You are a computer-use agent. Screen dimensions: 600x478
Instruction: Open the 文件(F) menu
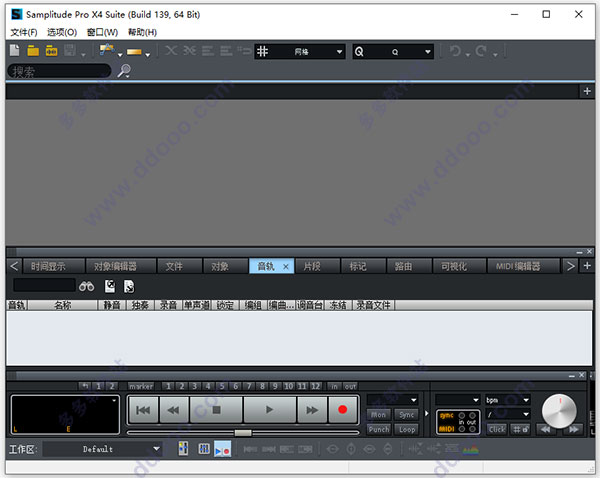click(x=24, y=32)
